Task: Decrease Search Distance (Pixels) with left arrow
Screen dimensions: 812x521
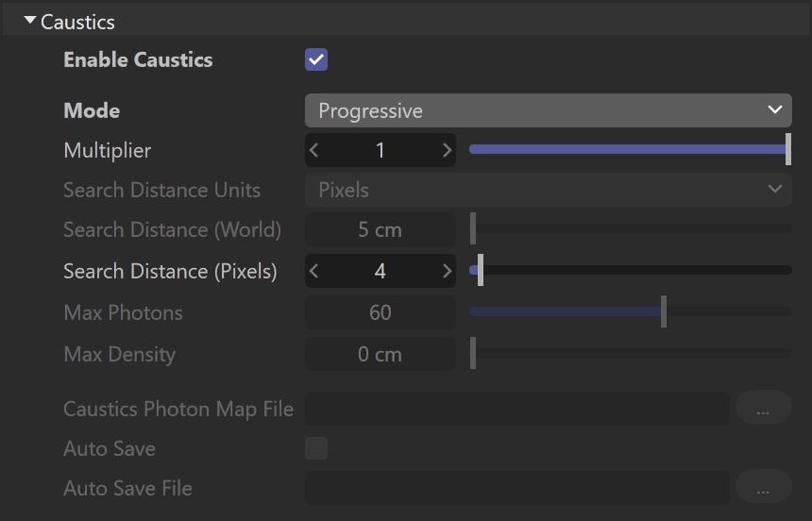Action: click(x=313, y=271)
